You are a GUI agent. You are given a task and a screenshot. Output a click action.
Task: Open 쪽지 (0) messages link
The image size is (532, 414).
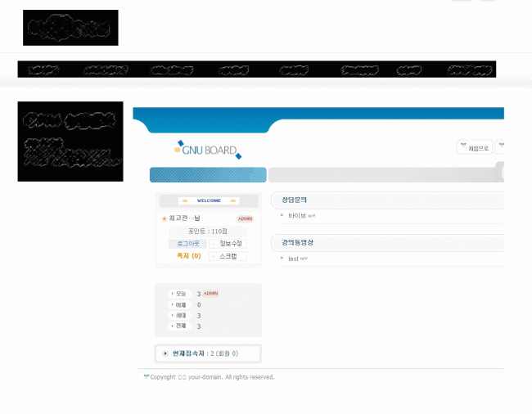click(x=188, y=256)
